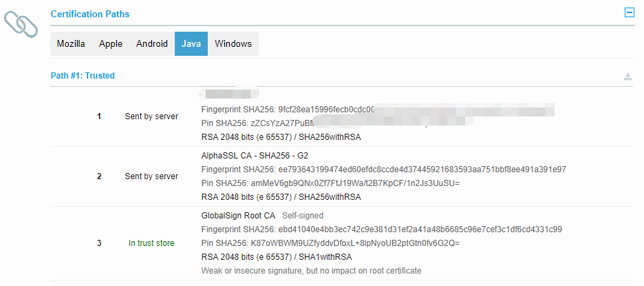Switch to the Android trust store tab
Image resolution: width=644 pixels, height=286 pixels.
152,43
